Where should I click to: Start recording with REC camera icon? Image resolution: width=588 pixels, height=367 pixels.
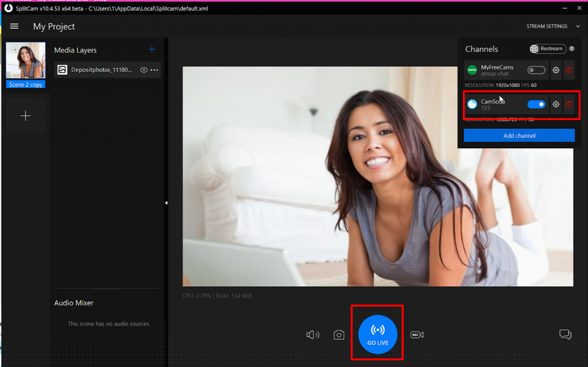pos(417,335)
